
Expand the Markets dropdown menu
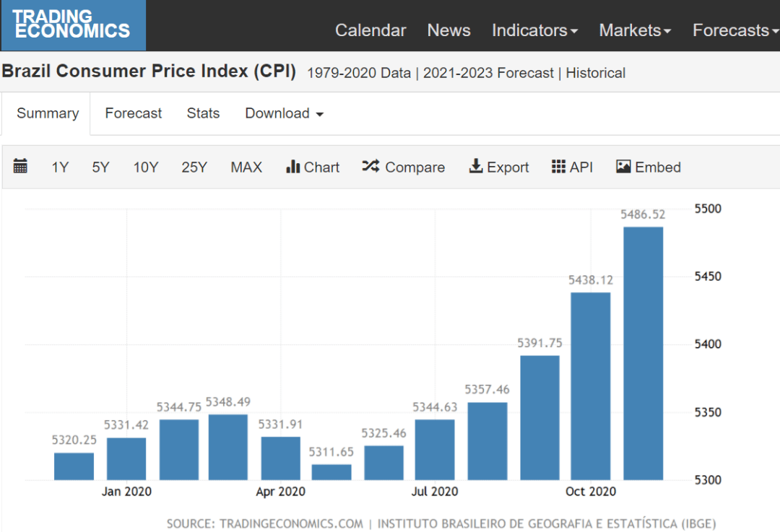coord(635,30)
